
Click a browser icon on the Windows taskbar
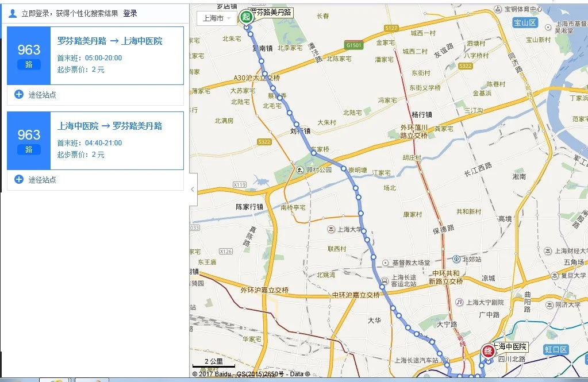(55, 379)
